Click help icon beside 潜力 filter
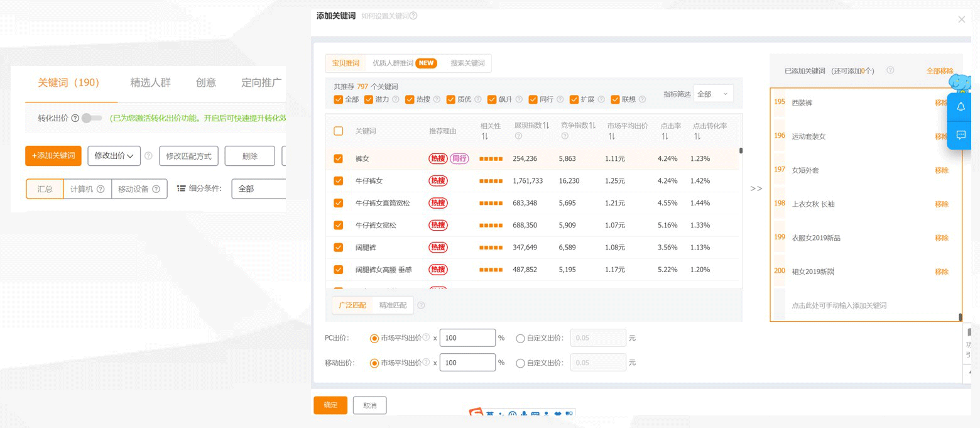This screenshot has width=980, height=428. [396, 99]
